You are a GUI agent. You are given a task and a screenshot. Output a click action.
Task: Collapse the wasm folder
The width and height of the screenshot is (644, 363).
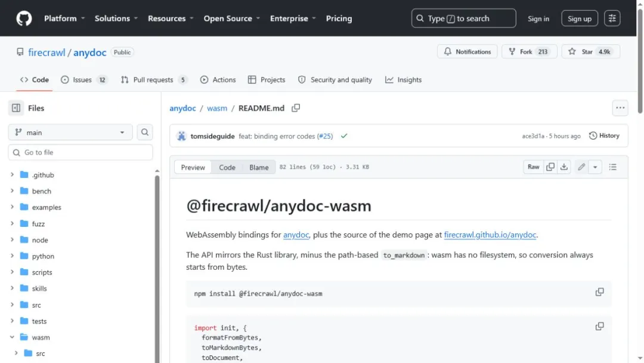click(13, 337)
